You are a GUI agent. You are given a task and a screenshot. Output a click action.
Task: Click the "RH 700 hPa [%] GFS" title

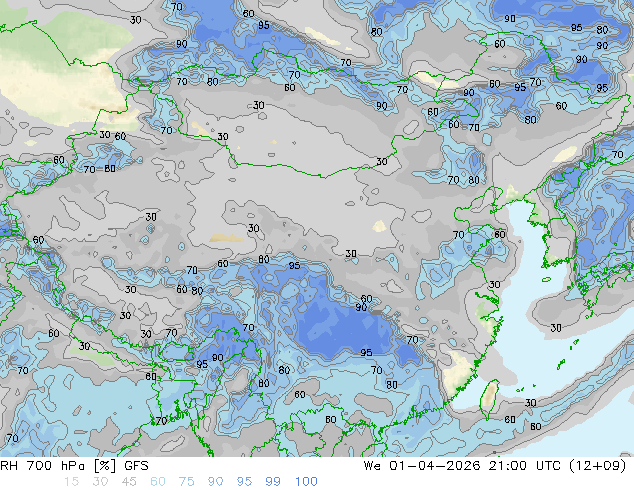tap(74, 466)
